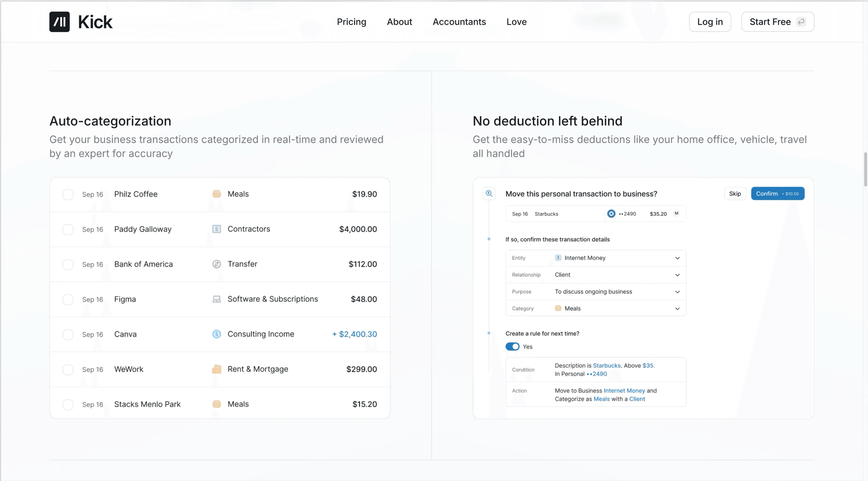Click the Auto-categorization heading

(110, 121)
